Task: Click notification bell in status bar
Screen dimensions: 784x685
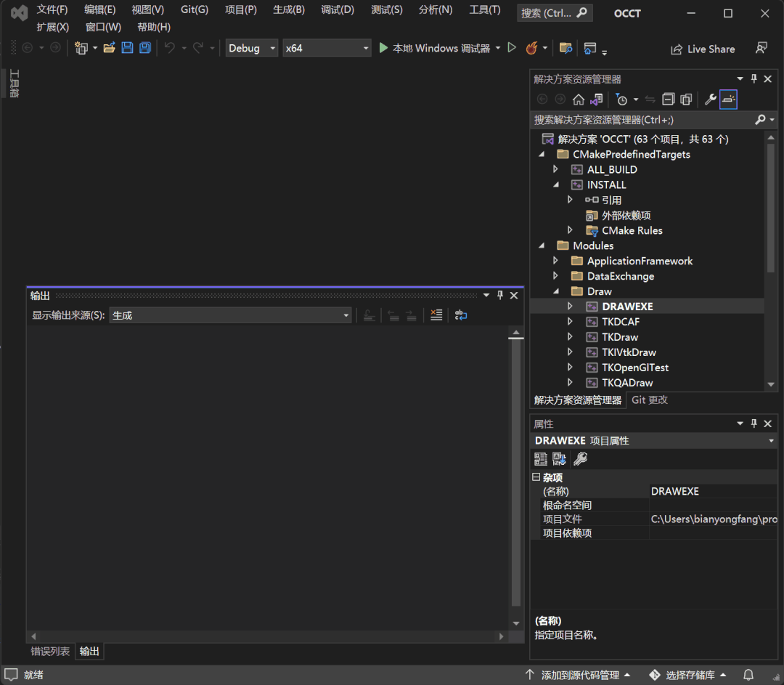Action: click(x=748, y=675)
